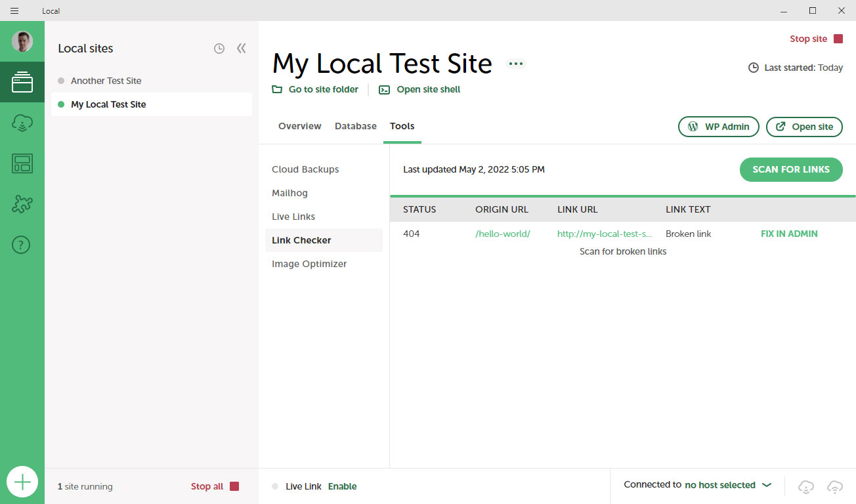Screen dimensions: 856x504
Task: Select My Local Test Site
Action: (x=152, y=104)
